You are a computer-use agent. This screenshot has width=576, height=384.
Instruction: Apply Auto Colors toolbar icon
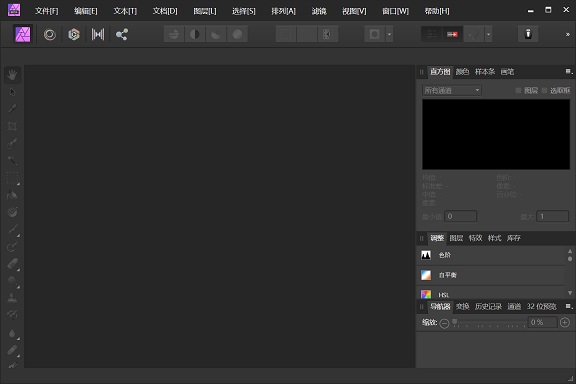click(216, 35)
